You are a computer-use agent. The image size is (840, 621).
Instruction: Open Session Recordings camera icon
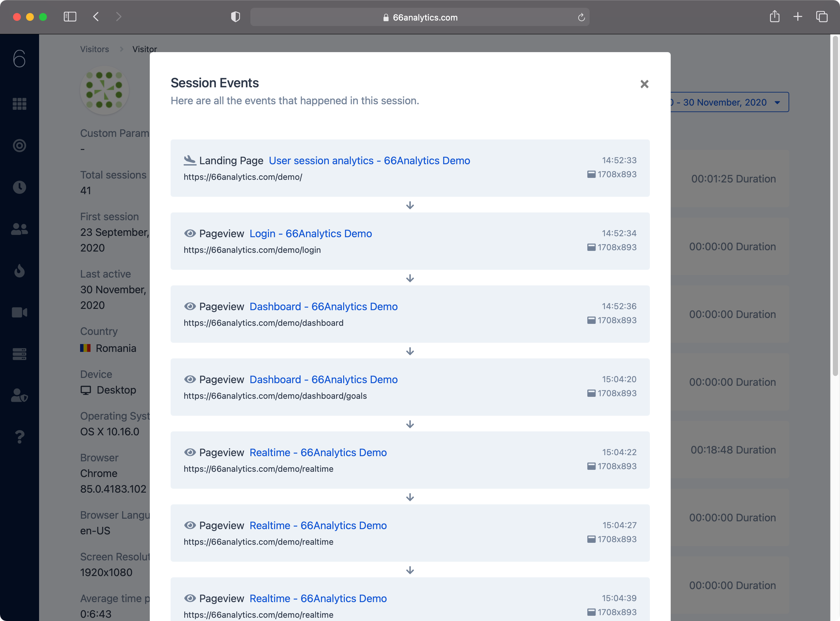click(x=19, y=312)
